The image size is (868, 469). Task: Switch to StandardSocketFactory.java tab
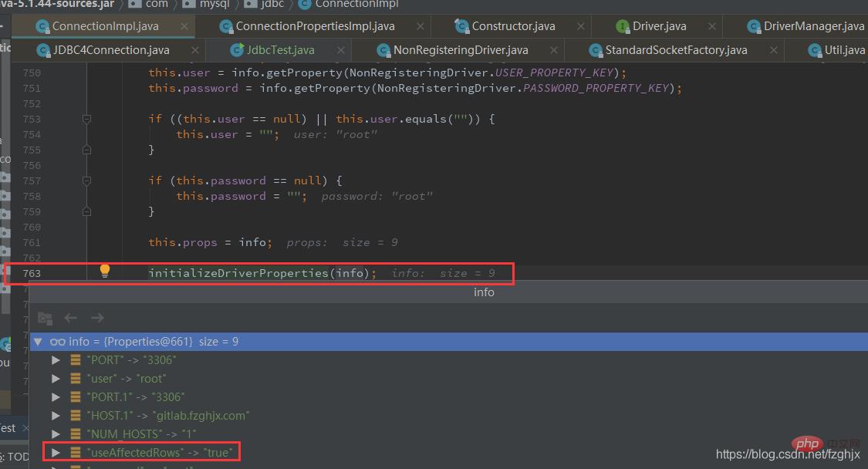click(675, 50)
